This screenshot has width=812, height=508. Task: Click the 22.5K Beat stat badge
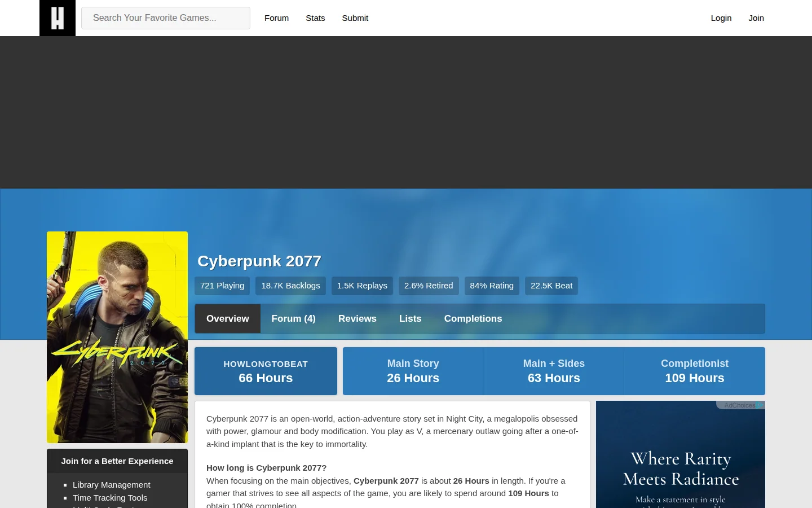point(551,286)
